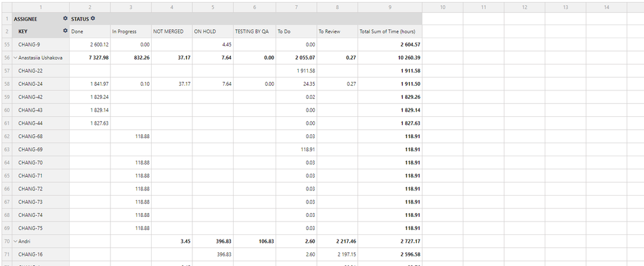Click the total cell 2 604.57
The image size is (644, 266).
410,45
